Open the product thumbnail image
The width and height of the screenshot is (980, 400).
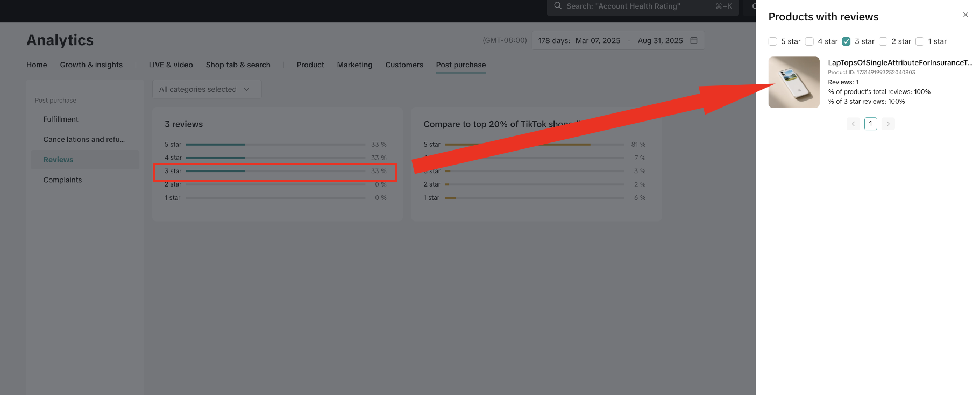[x=794, y=82]
